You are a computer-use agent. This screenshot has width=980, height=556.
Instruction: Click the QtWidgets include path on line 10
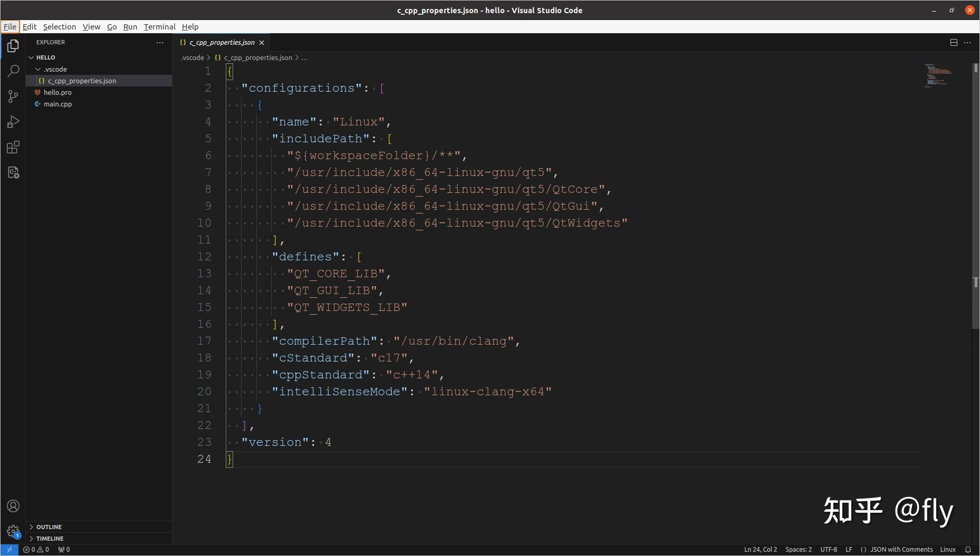point(457,223)
